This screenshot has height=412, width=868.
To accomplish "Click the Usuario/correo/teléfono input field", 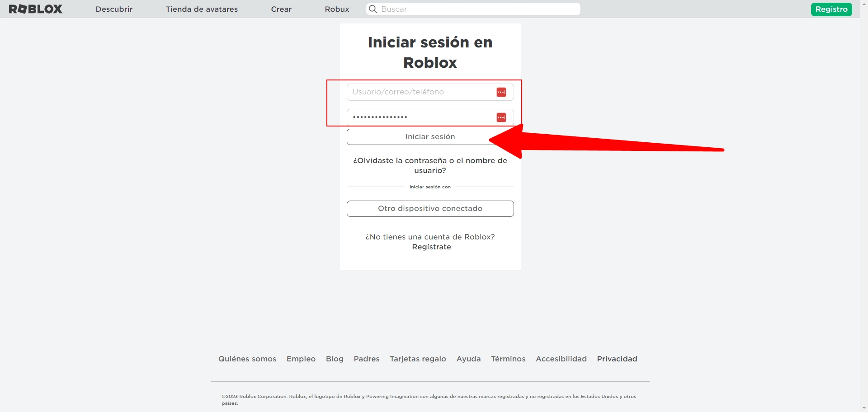I will (420, 92).
